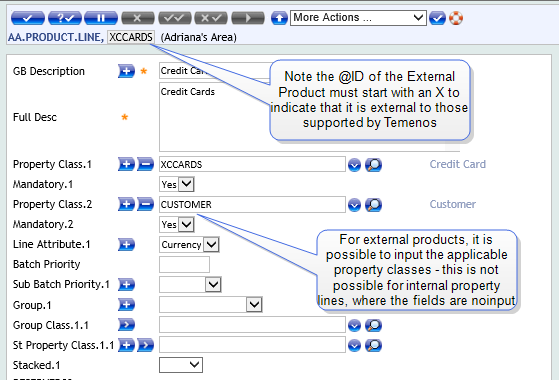The image size is (559, 380).
Task: Open the Group.1 dropdown
Action: coord(211,305)
